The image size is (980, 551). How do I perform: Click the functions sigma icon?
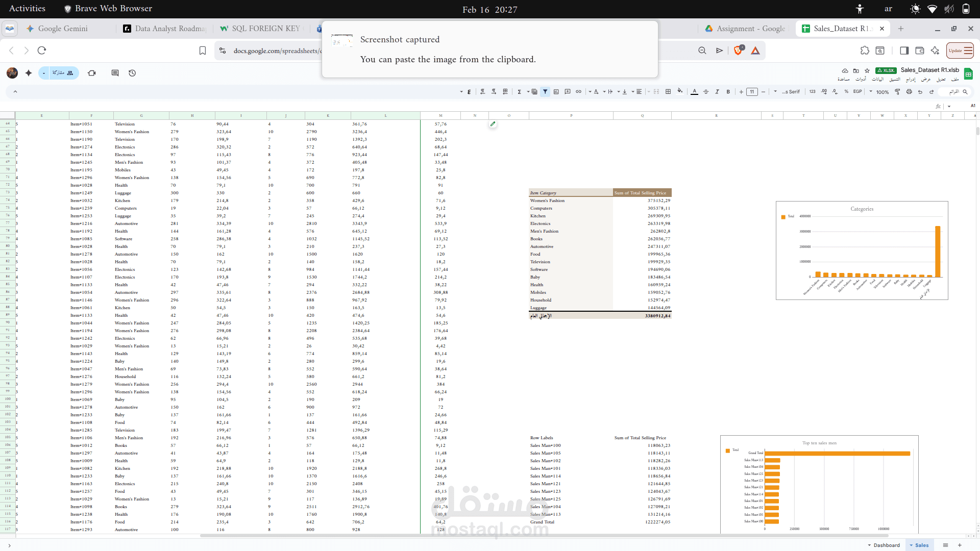click(x=519, y=92)
